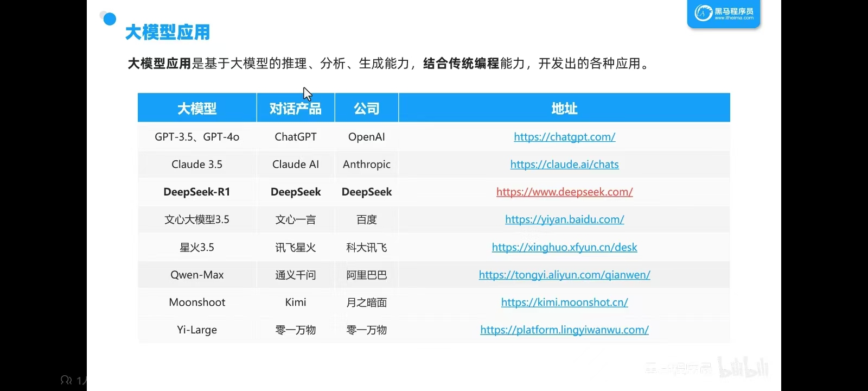Click the 'ChatGPT' product cell

[296, 137]
